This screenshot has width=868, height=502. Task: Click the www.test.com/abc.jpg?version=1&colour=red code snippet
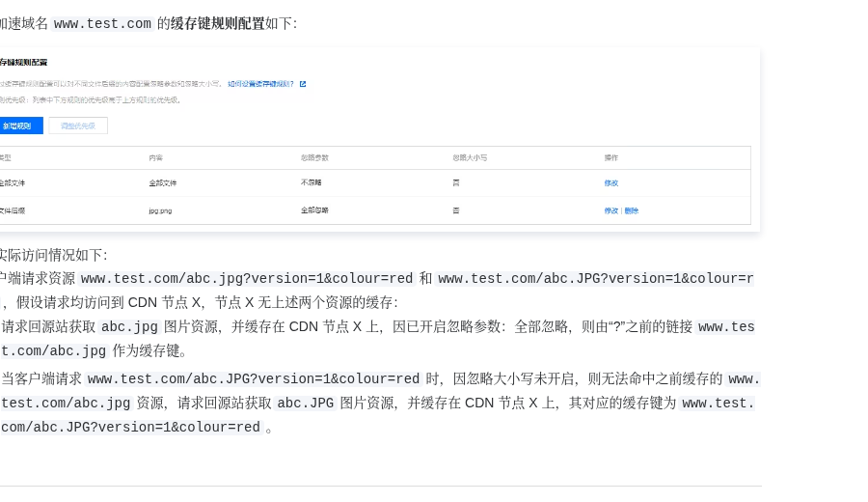click(247, 278)
